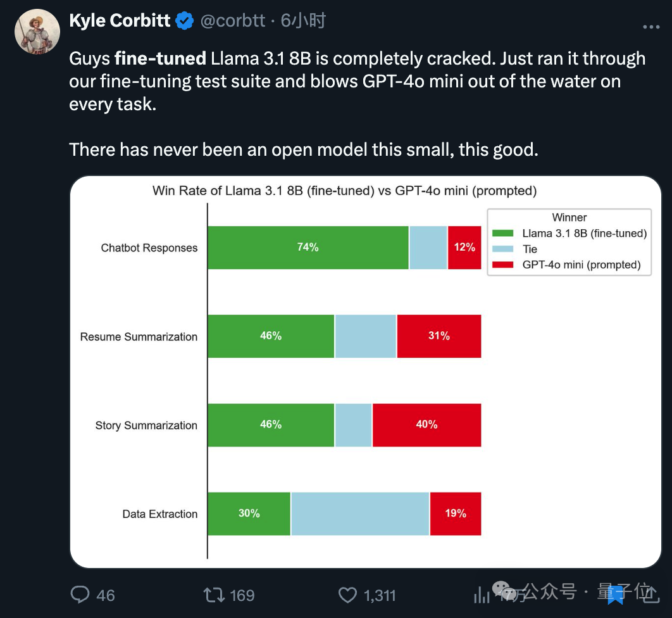Click the reply speech bubble icon

[x=80, y=595]
